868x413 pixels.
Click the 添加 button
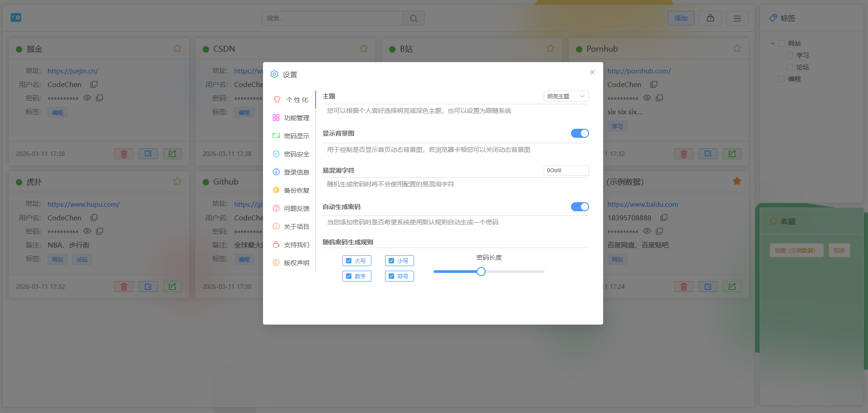(x=681, y=18)
